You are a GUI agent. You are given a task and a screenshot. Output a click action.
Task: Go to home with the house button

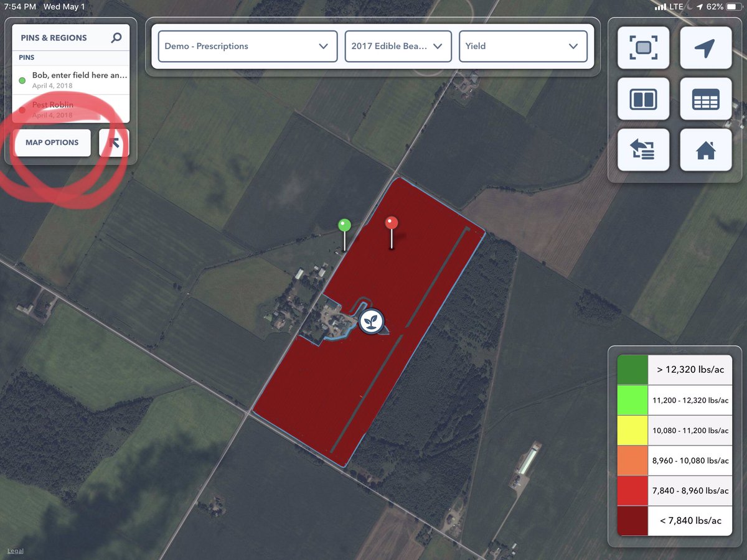click(x=705, y=150)
